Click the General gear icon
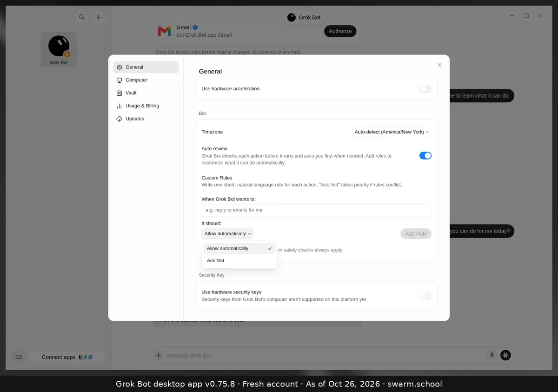Viewport: 558px width, 392px height. point(120,67)
